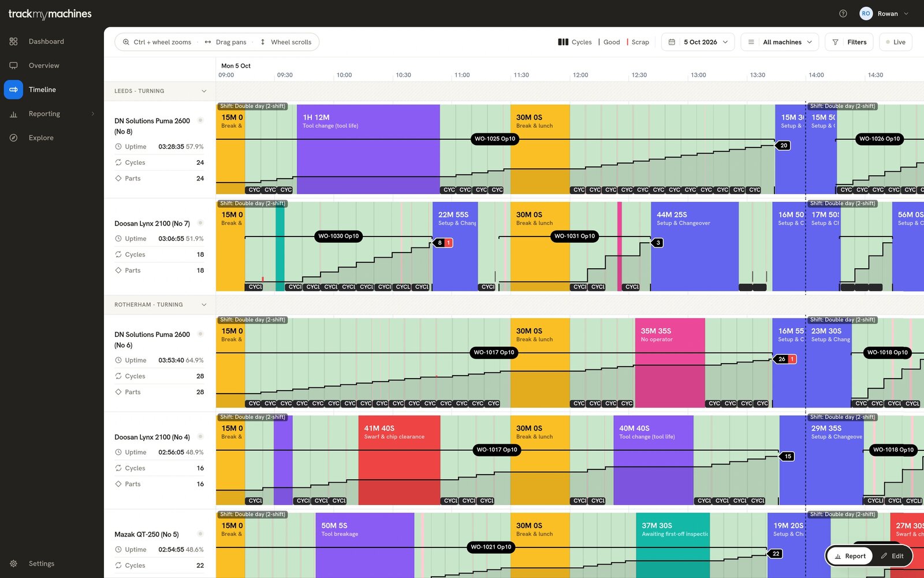Click the RO user avatar

[866, 14]
